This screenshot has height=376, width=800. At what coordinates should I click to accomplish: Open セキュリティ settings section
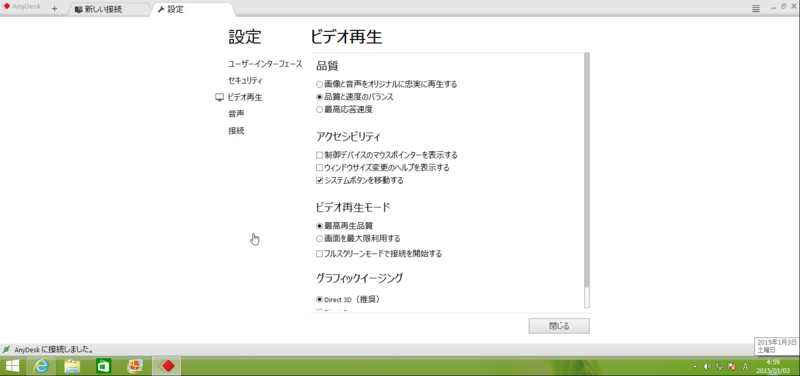(245, 81)
